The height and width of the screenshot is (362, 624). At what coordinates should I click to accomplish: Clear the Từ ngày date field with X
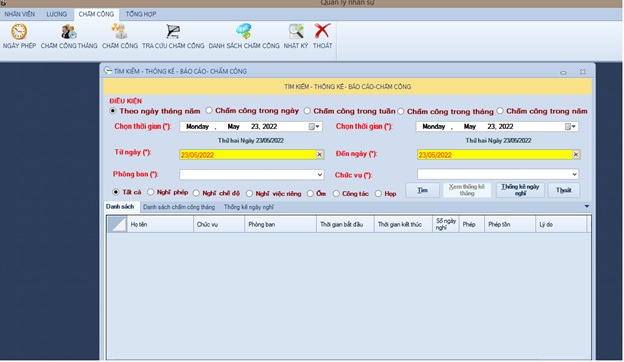320,154
